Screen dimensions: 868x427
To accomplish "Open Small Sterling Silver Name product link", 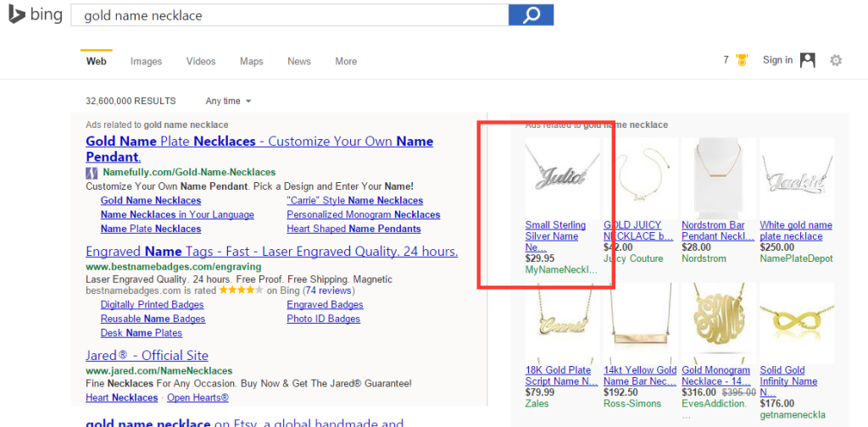I will point(555,236).
